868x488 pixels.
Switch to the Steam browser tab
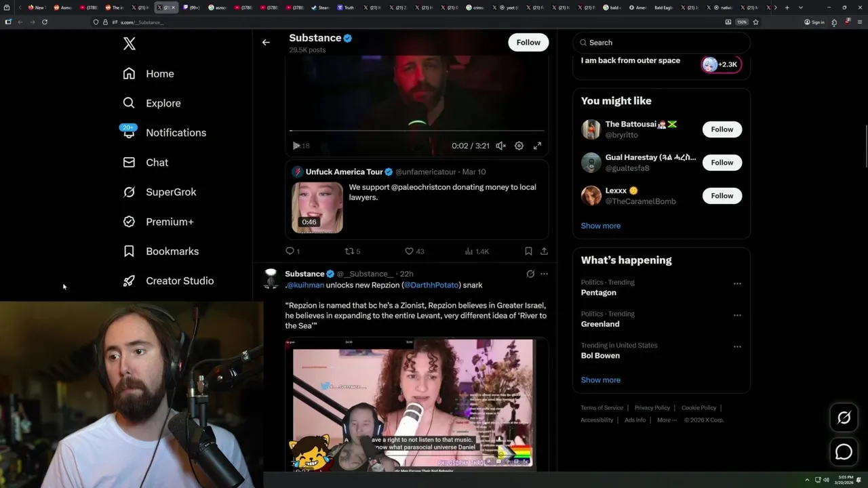[321, 7]
